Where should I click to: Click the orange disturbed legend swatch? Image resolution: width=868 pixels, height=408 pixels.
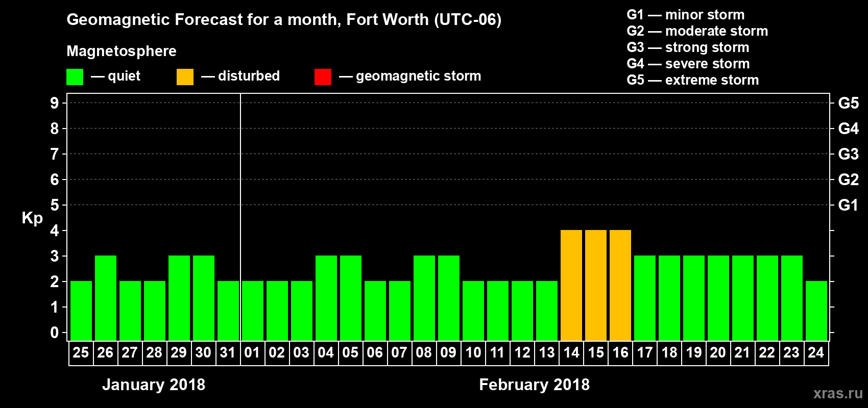coord(185,77)
